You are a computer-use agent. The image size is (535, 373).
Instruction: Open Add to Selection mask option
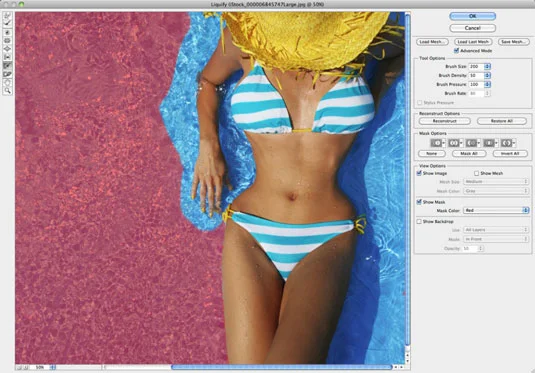(x=455, y=143)
